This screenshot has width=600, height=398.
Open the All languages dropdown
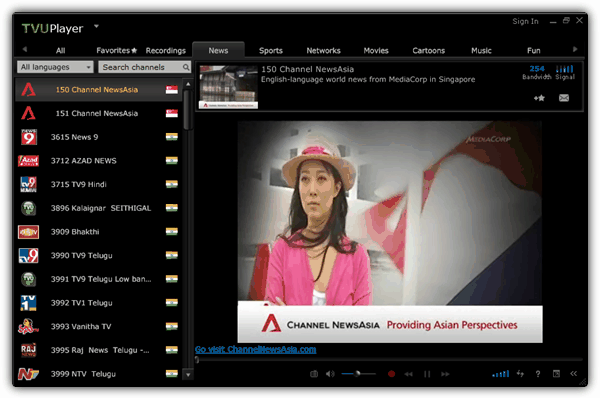[x=55, y=67]
